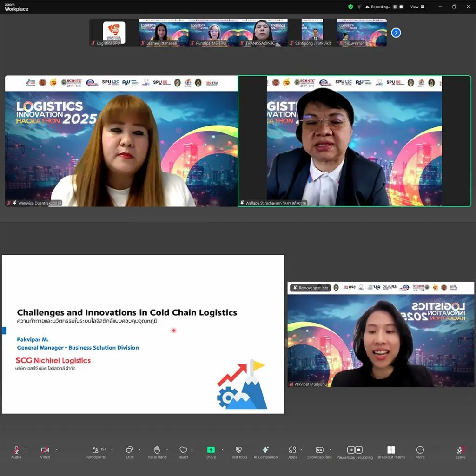Click the green Share screen icon
This screenshot has width=476, height=476.
pos(211,450)
